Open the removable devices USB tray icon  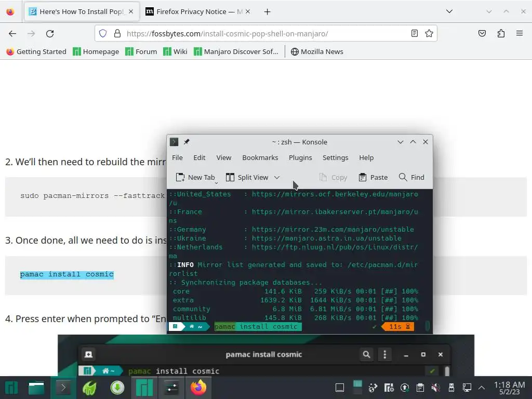[451, 388]
